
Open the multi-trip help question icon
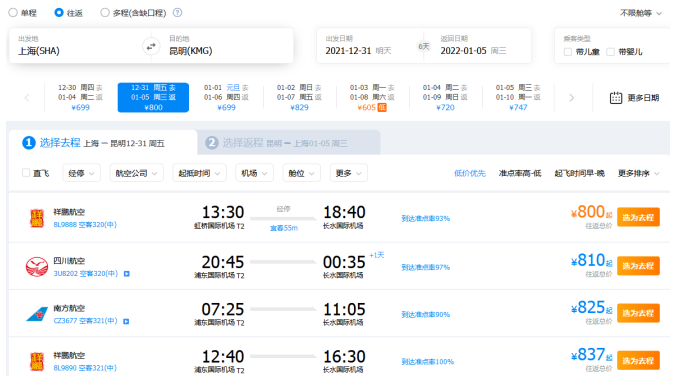pyautogui.click(x=177, y=12)
